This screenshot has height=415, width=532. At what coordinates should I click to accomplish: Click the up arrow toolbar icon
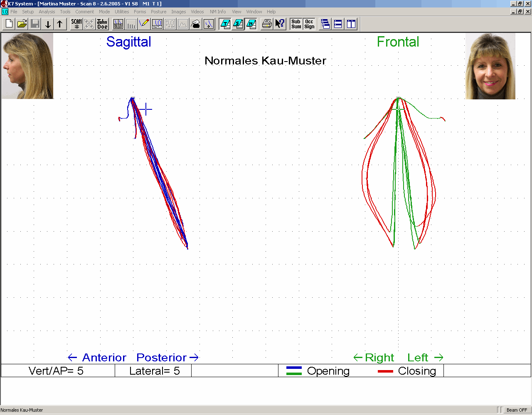click(60, 24)
